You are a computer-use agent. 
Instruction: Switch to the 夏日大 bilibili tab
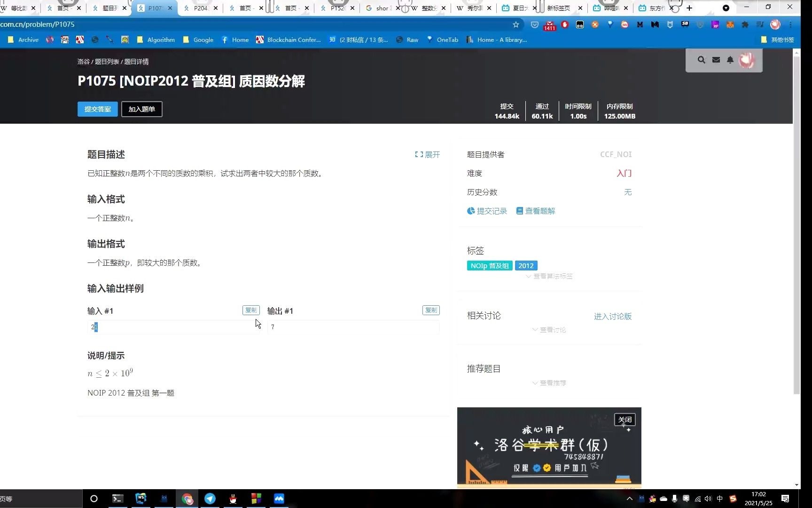518,8
